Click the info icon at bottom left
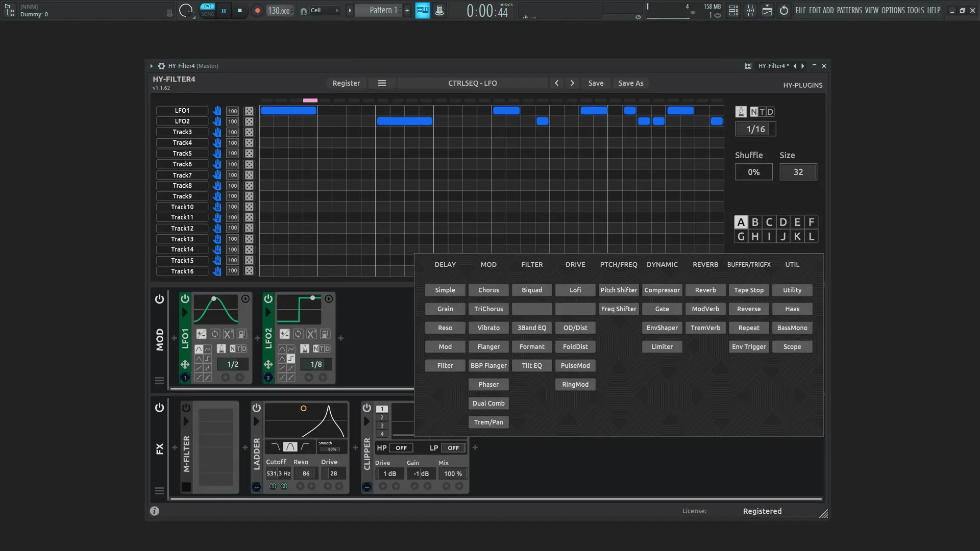 pyautogui.click(x=155, y=511)
